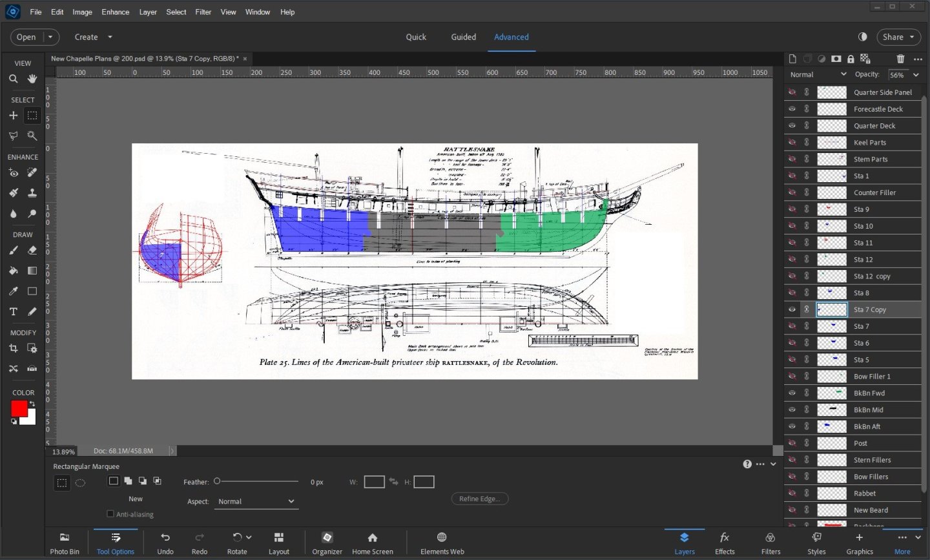The image size is (930, 560).
Task: Select the Smart Brush tool
Action: click(x=14, y=192)
